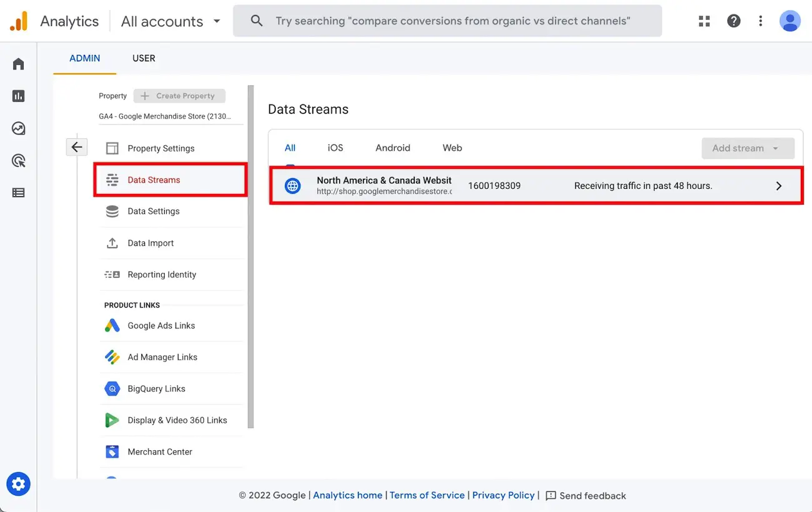Viewport: 812px width, 512px height.
Task: Click the shop.googlemerchandisestore URL text
Action: click(384, 191)
